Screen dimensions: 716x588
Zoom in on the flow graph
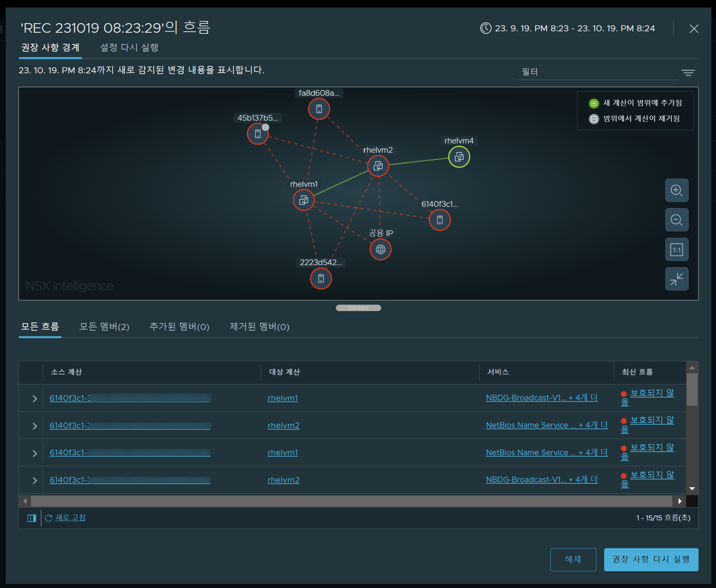coord(677,190)
